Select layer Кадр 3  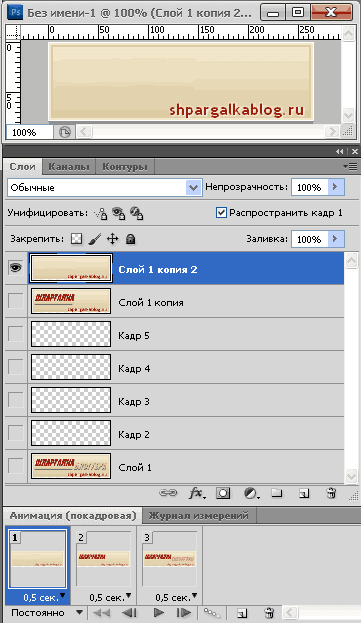pos(185,400)
